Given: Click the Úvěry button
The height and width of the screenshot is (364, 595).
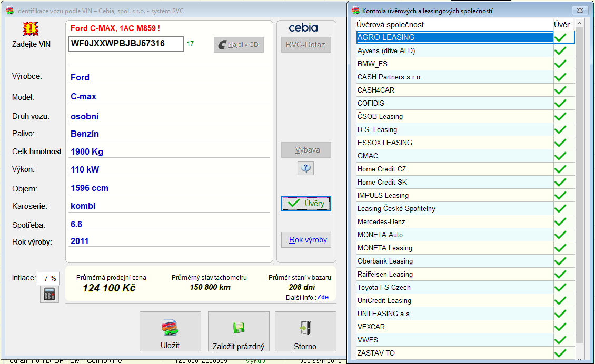Looking at the screenshot, I should (306, 204).
